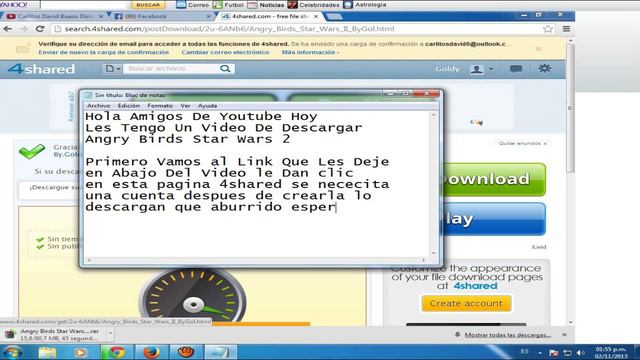Expand the user account dropdown arrow

tap(491, 69)
